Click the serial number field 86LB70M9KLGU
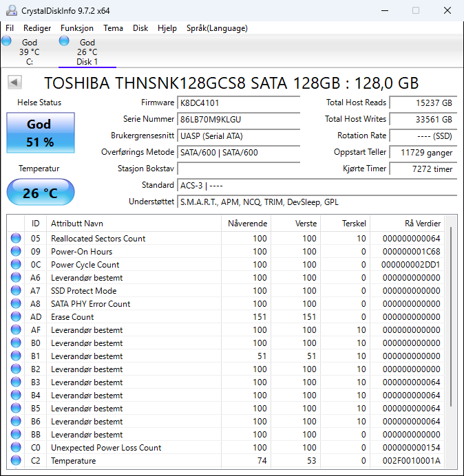The width and height of the screenshot is (464, 476). pos(238,119)
